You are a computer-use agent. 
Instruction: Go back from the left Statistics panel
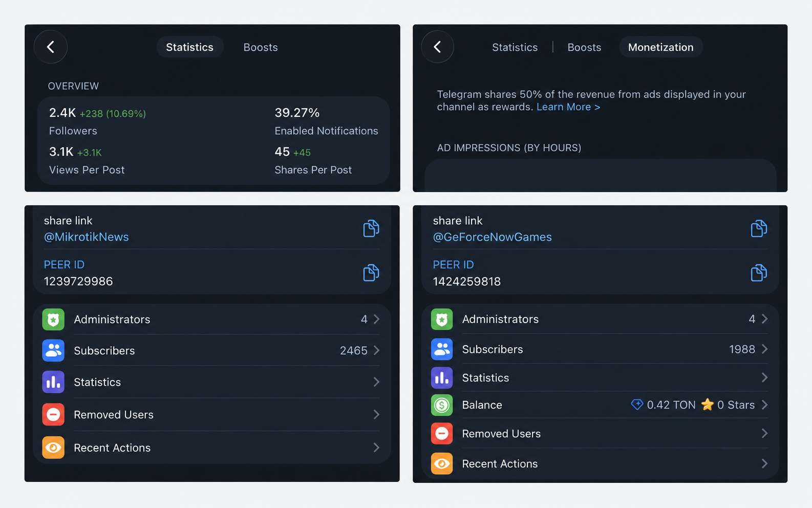(x=51, y=47)
